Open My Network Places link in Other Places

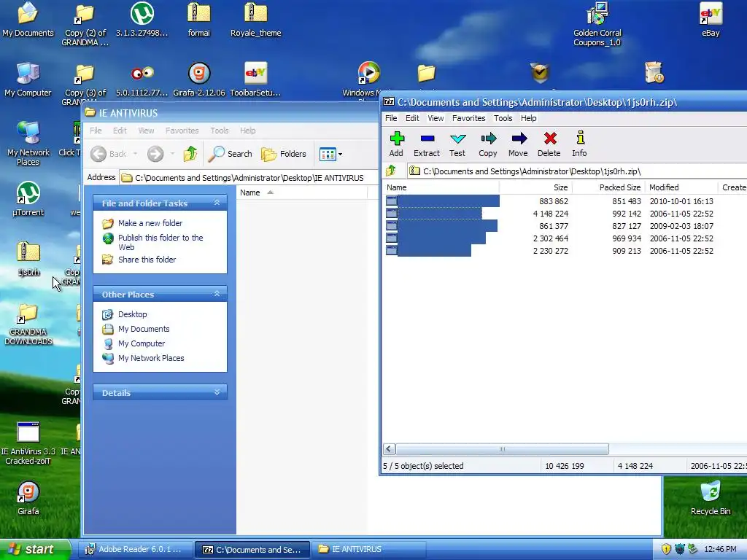coord(151,358)
